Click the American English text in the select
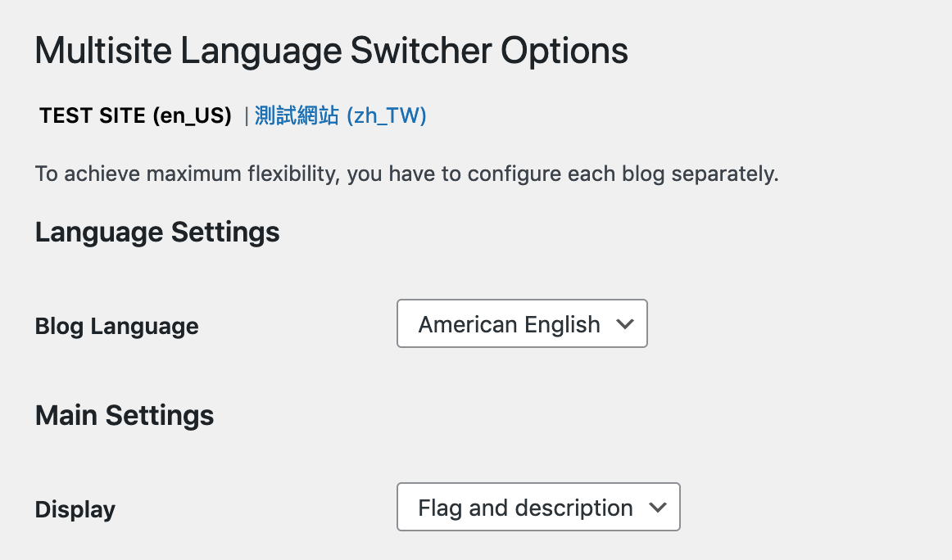952x560 pixels. pyautogui.click(x=509, y=324)
